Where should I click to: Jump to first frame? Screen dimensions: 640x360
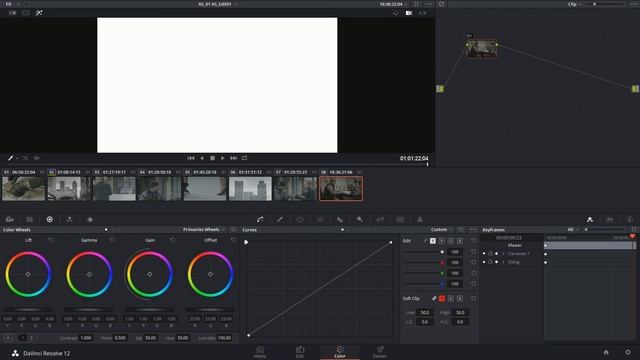click(x=191, y=158)
